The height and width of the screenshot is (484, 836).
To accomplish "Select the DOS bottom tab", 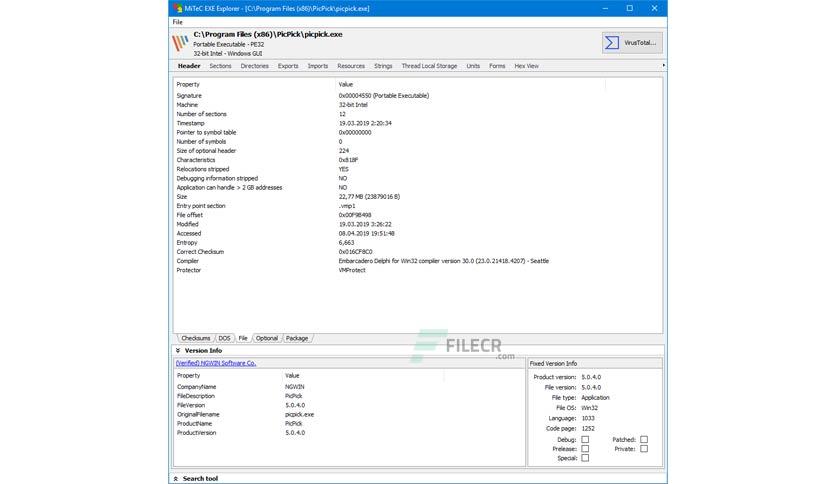I will [x=224, y=338].
